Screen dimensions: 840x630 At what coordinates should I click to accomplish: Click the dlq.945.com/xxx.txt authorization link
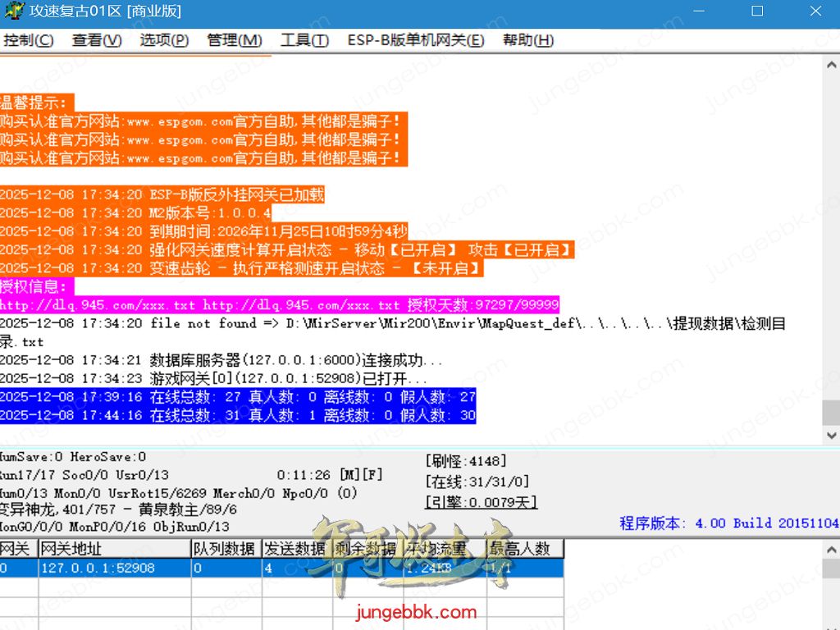point(97,305)
